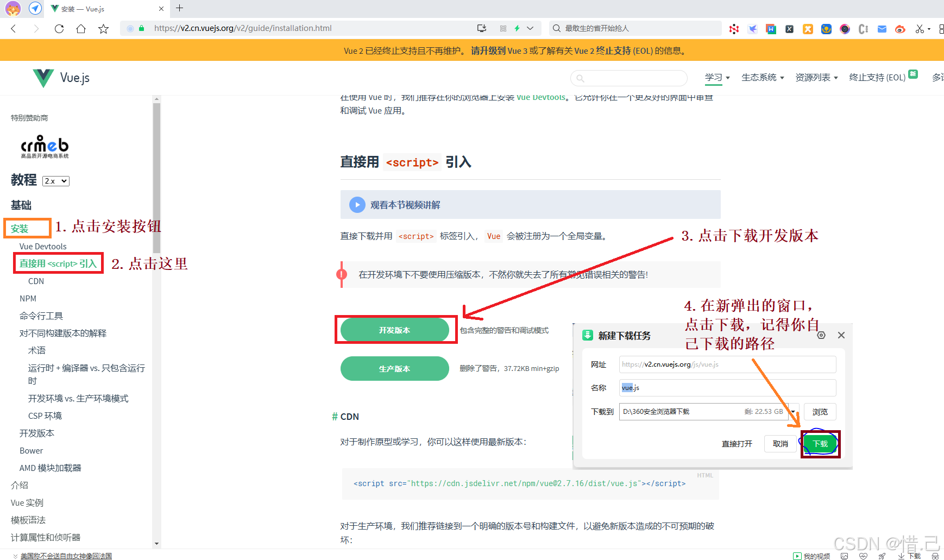Open the mail icon in the browser toolbar
This screenshot has width=944, height=560.
882,29
